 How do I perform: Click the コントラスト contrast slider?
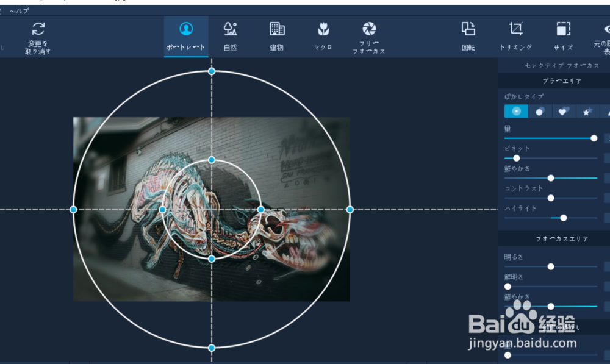pyautogui.click(x=551, y=198)
